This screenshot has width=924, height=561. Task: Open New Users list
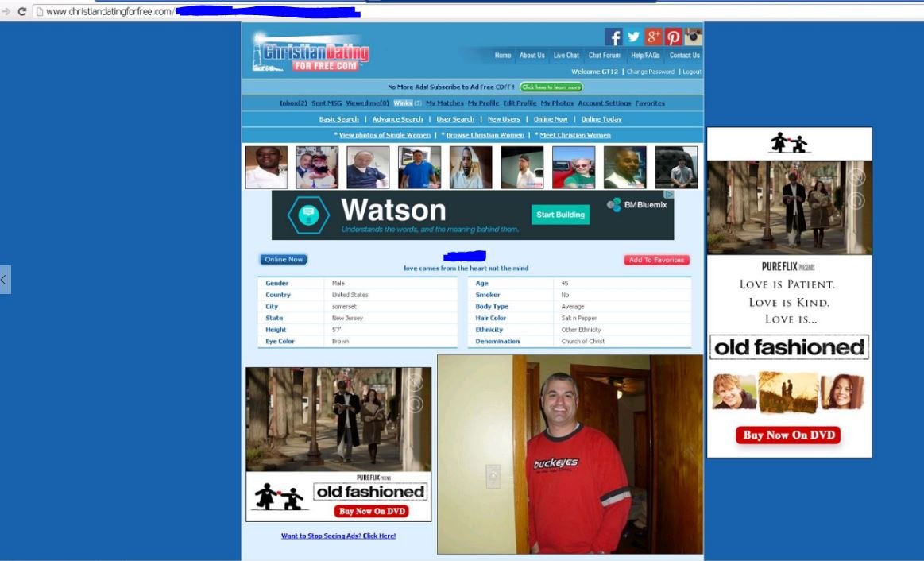pyautogui.click(x=504, y=119)
